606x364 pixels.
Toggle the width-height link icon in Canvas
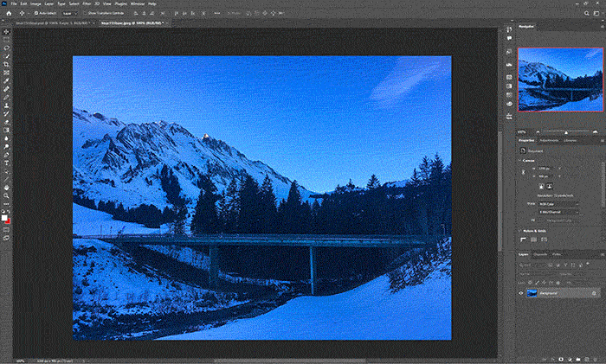(x=523, y=172)
